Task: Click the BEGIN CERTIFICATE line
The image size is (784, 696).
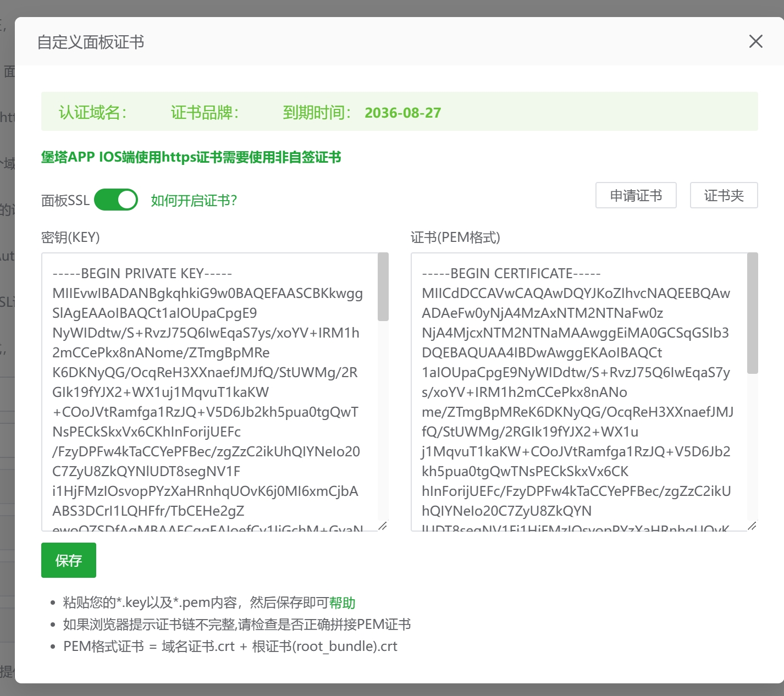Action: 511,273
